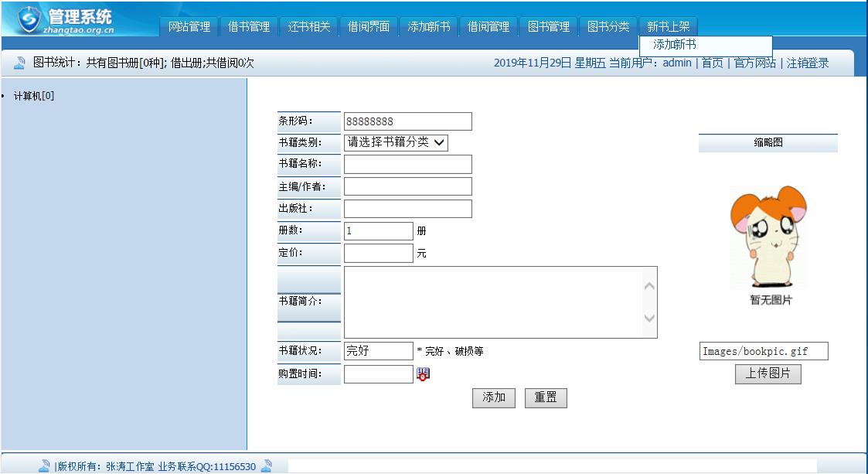Open the 借书管理 menu
The width and height of the screenshot is (868, 474).
pos(248,26)
